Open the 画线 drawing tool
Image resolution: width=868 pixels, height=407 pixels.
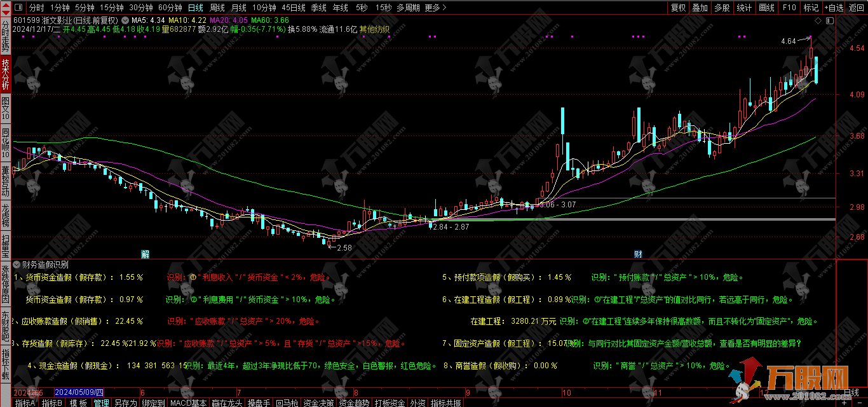767,8
